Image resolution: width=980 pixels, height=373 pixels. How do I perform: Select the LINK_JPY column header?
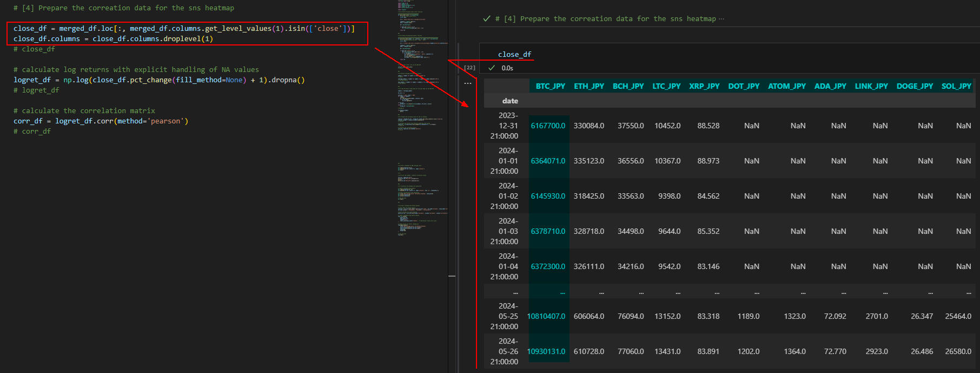(x=871, y=86)
